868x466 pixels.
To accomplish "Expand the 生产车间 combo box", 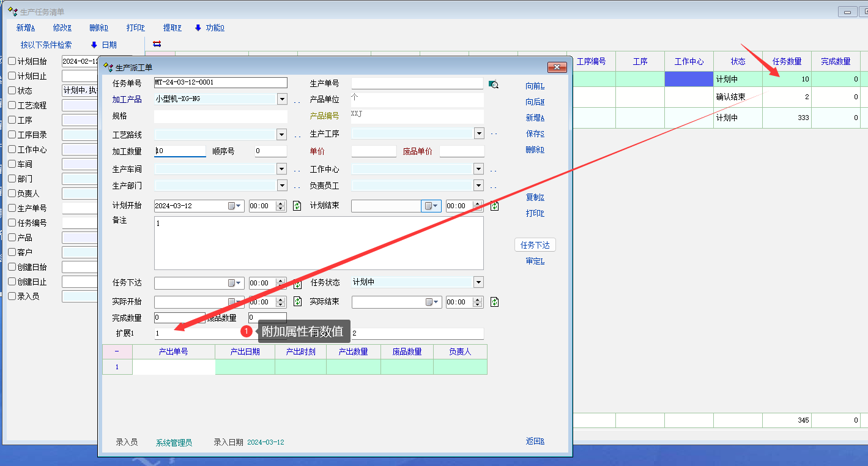I will [282, 169].
